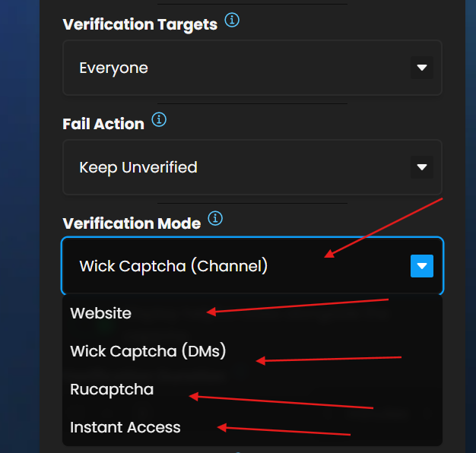Image resolution: width=476 pixels, height=453 pixels.
Task: Expand the Fail Action dropdown arrow
Action: [422, 166]
